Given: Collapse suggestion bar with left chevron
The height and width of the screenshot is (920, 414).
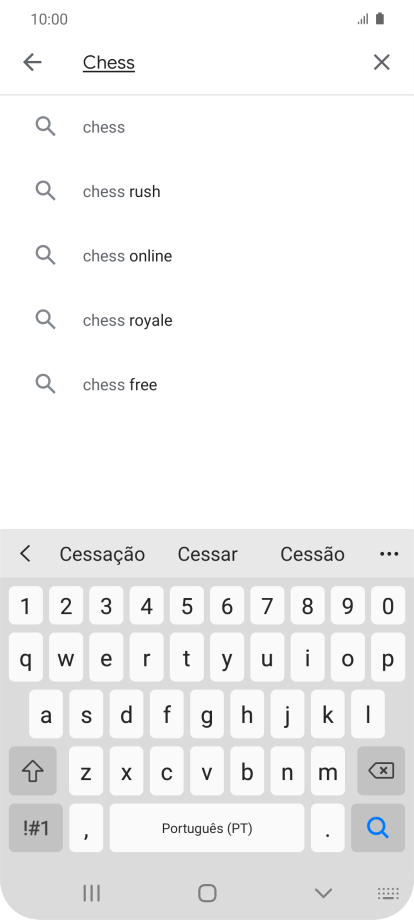Looking at the screenshot, I should click(x=25, y=553).
